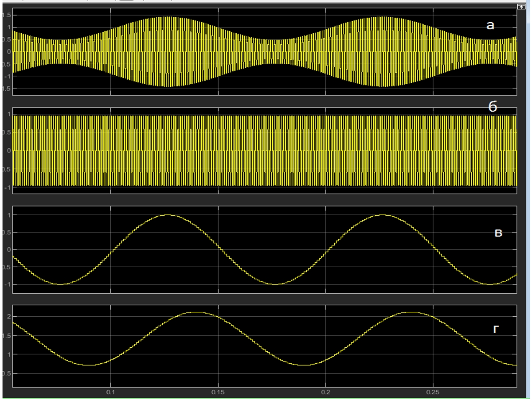Click the 0.15 tick label on the time axis
The width and height of the screenshot is (532, 400).
point(218,392)
